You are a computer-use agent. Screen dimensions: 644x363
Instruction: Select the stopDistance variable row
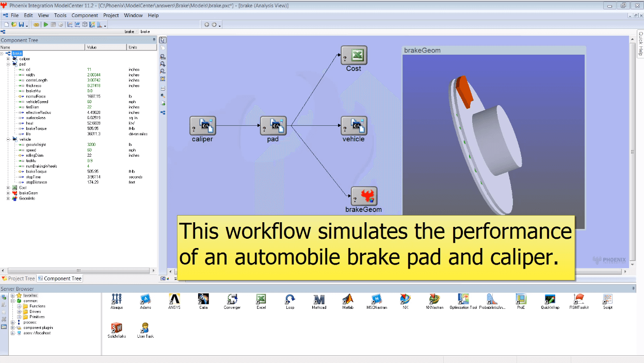78,182
